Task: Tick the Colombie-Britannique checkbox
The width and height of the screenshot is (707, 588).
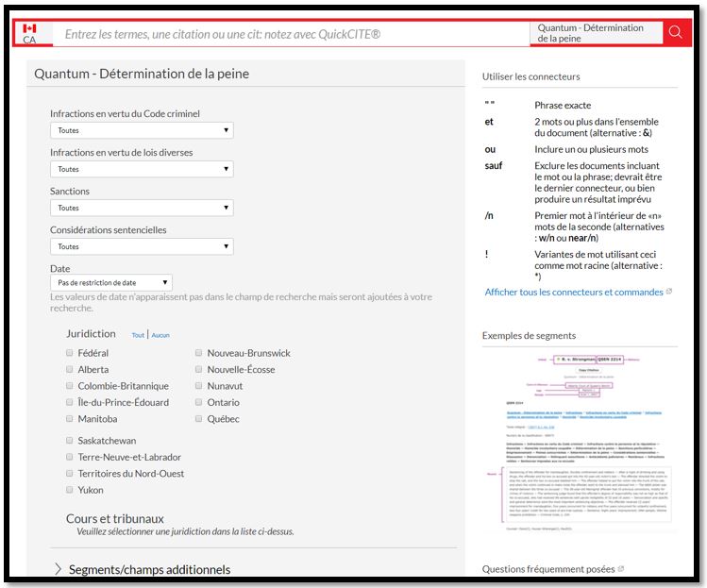Action: click(x=70, y=385)
